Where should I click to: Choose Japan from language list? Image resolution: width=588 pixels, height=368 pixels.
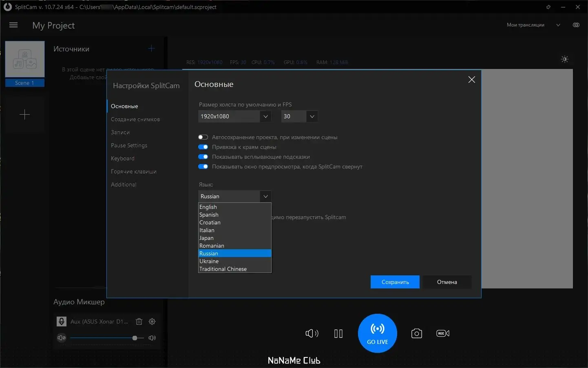pyautogui.click(x=235, y=238)
